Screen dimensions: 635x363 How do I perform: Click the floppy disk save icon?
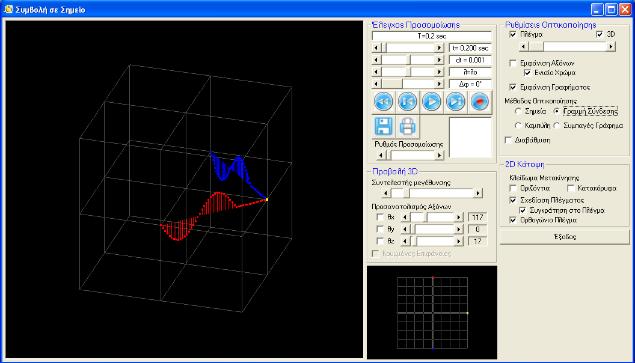[x=384, y=126]
